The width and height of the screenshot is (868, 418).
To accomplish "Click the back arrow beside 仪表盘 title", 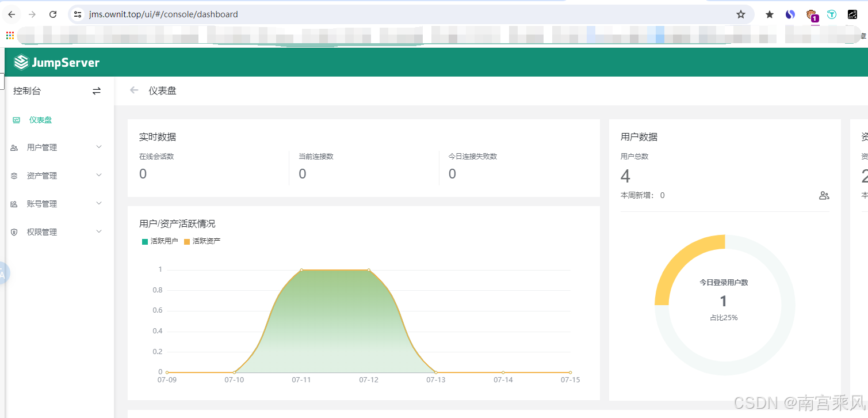I will tap(134, 90).
